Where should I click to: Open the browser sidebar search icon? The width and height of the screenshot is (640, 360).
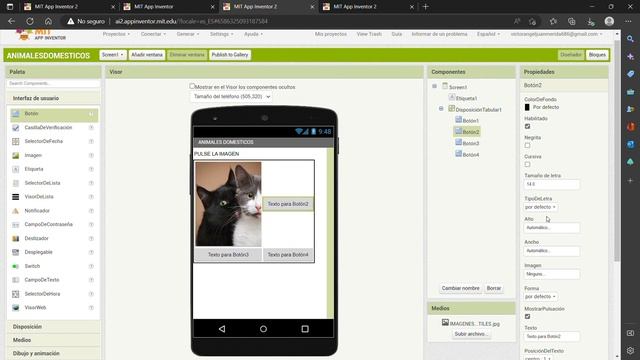click(631, 39)
